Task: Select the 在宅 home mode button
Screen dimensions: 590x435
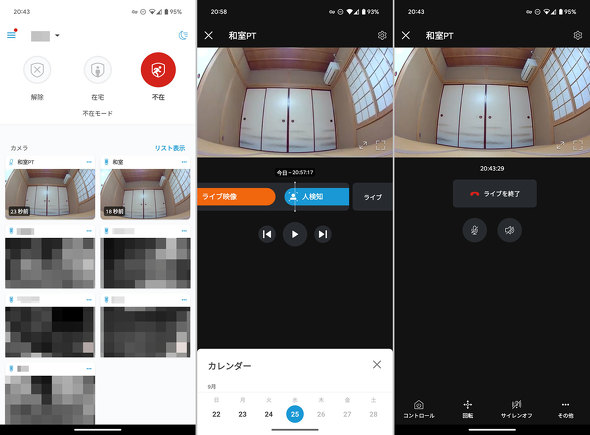Action: coord(97,70)
